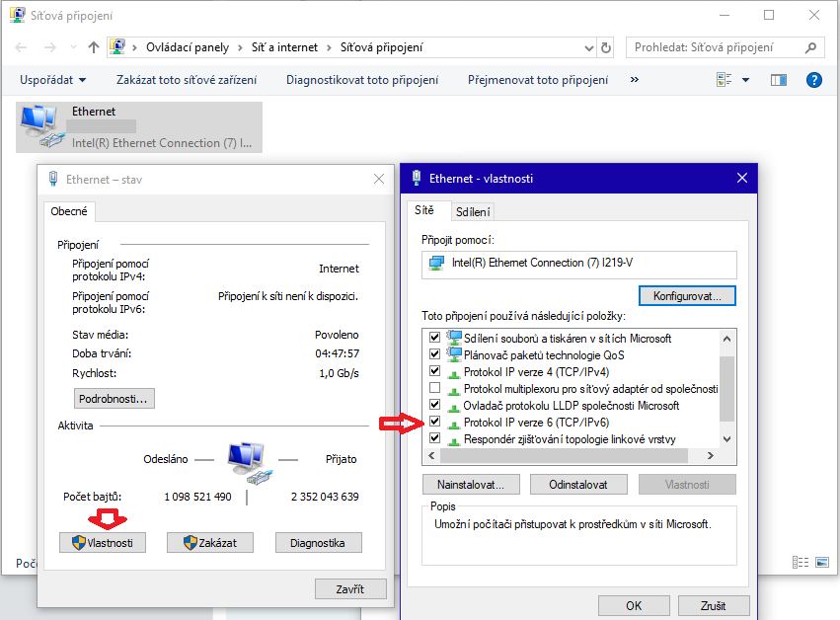Click Konfigurovat button
840x620 pixels.
click(687, 296)
